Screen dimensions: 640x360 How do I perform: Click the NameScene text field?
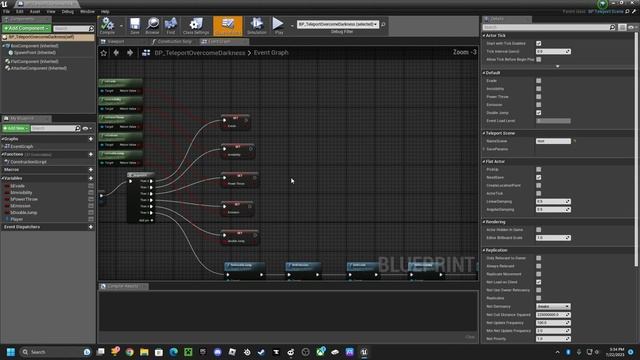[x=553, y=141]
